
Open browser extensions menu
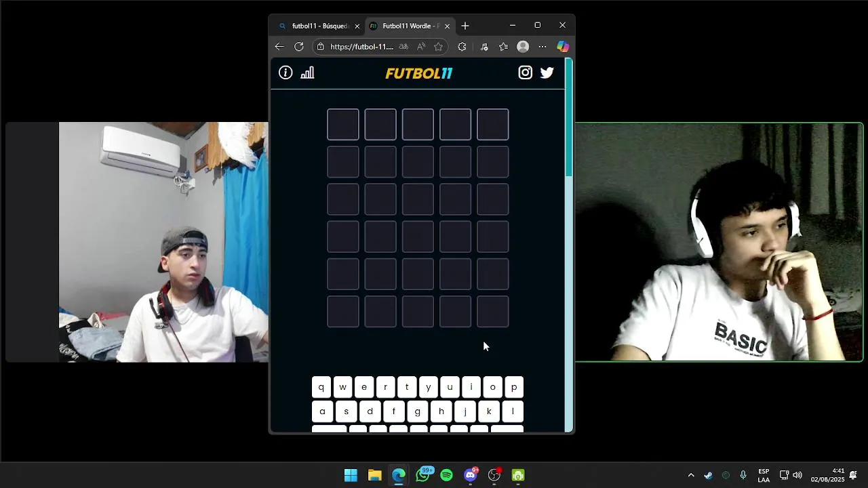tap(462, 47)
